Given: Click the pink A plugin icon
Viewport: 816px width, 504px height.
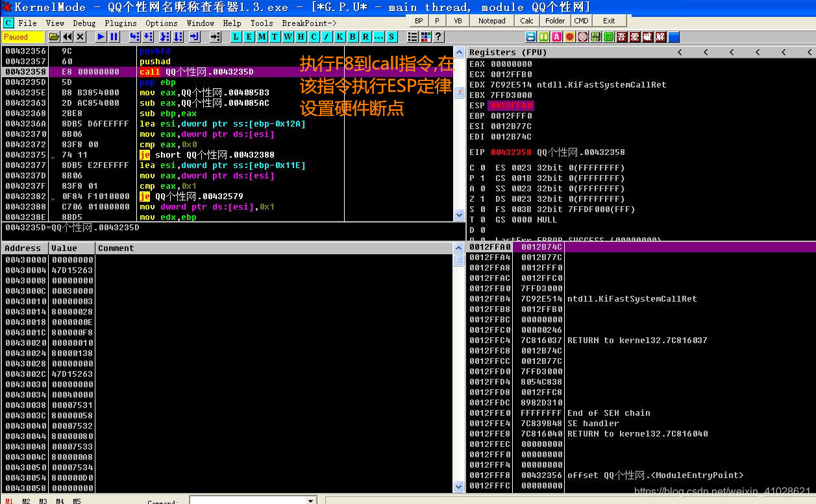Looking at the screenshot, I should (556, 37).
